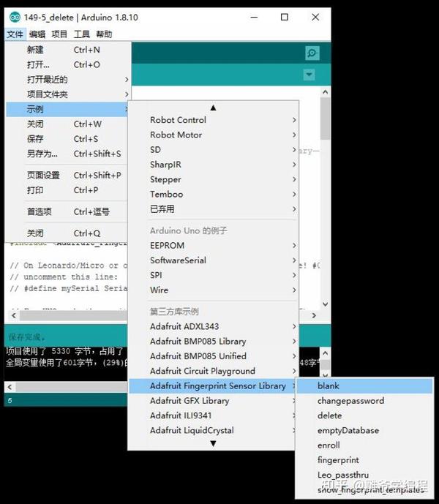Select the 示例 menu entry
Viewport: 439px width, 504px height.
[x=67, y=109]
